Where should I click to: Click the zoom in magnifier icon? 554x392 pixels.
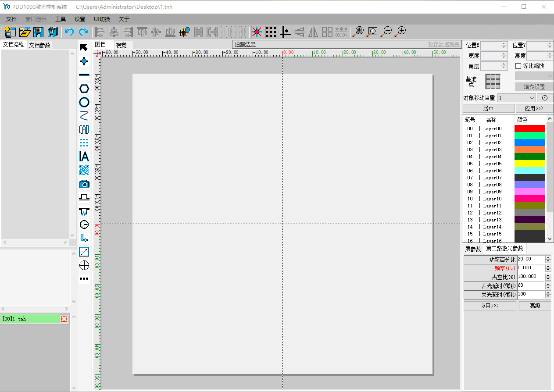[400, 32]
